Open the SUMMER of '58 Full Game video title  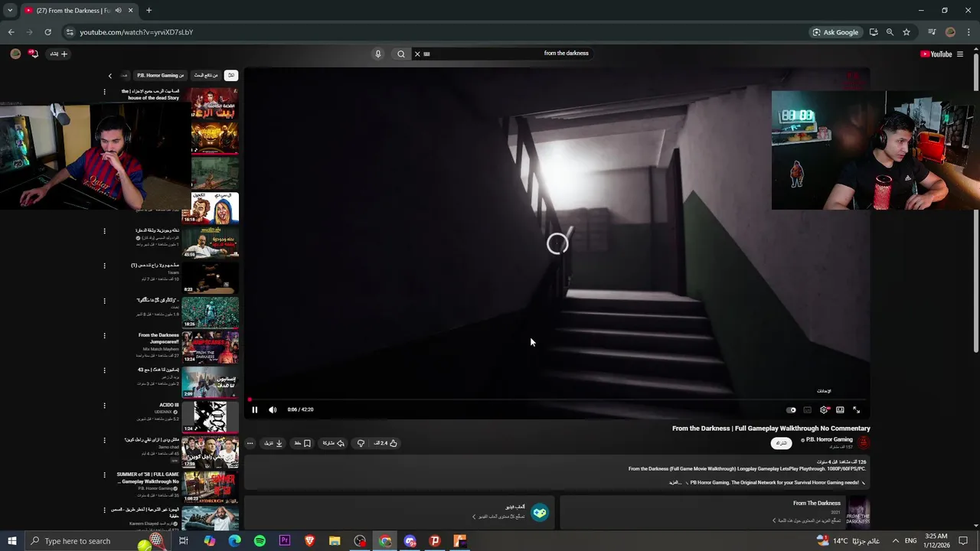click(148, 478)
